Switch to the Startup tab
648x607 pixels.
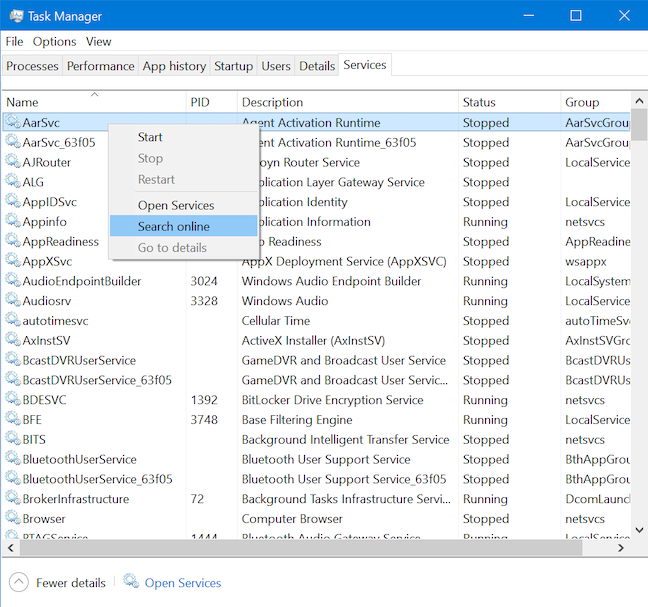click(x=233, y=66)
